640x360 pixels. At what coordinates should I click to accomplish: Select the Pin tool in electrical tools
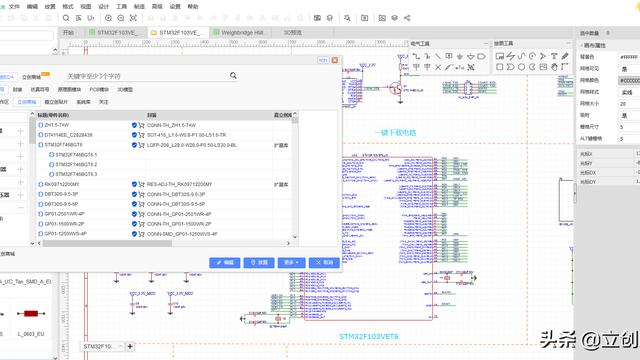click(x=460, y=67)
